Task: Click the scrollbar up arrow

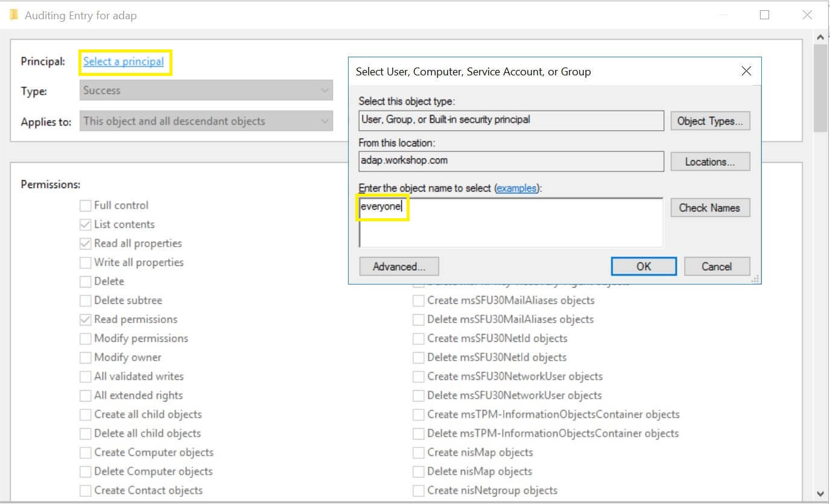Action: [x=820, y=37]
